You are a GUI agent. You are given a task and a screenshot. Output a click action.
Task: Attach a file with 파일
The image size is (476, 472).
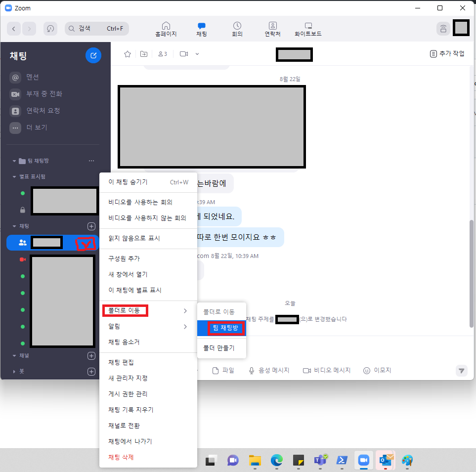pyautogui.click(x=223, y=371)
